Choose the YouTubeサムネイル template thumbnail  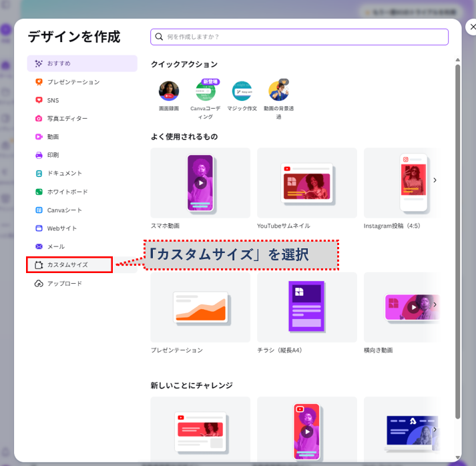[307, 183]
